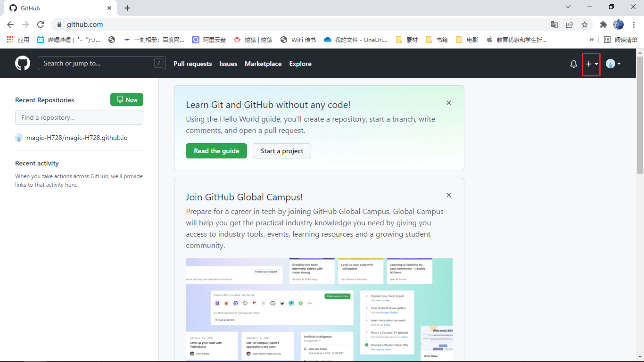
Task: Open the 炫猿 bookmark
Action: click(253, 40)
